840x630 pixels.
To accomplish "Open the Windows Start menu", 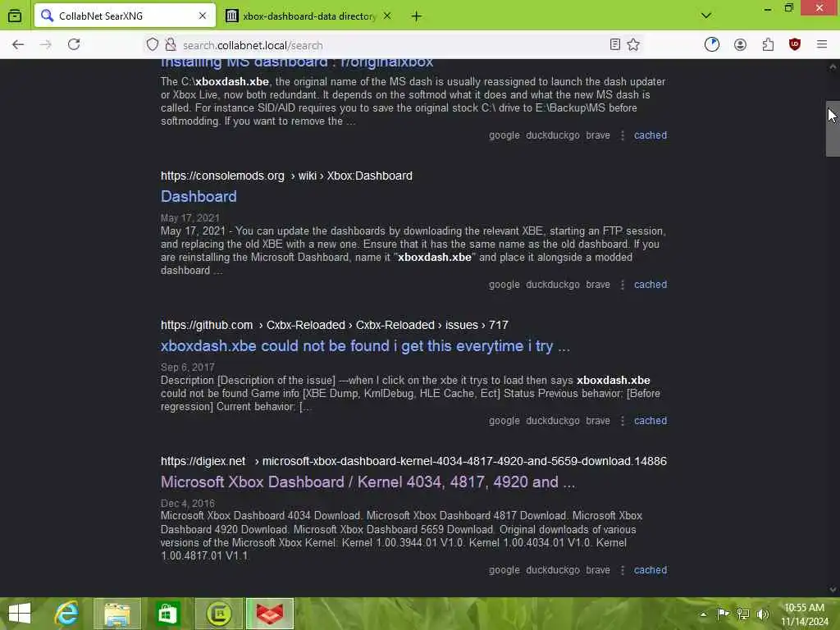I will [20, 614].
